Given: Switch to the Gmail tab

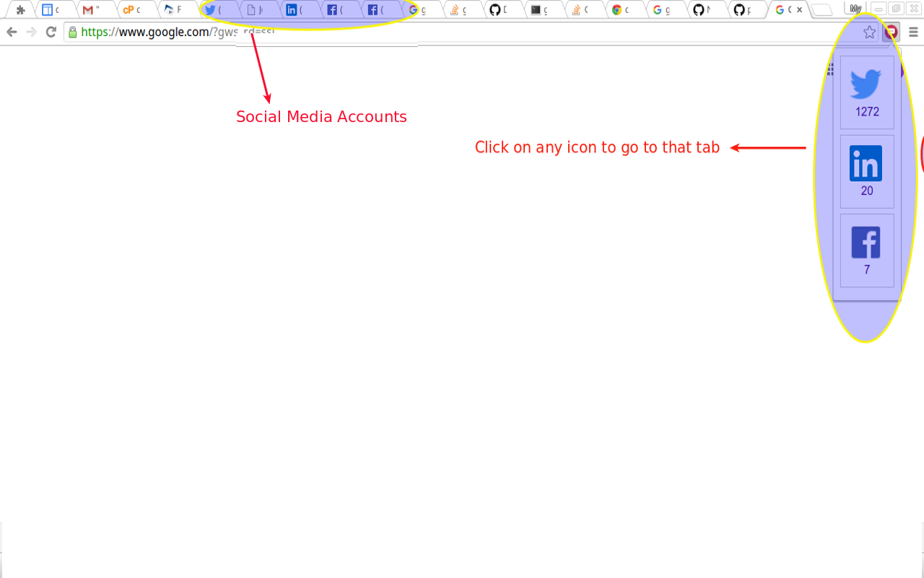Looking at the screenshot, I should pyautogui.click(x=95, y=10).
